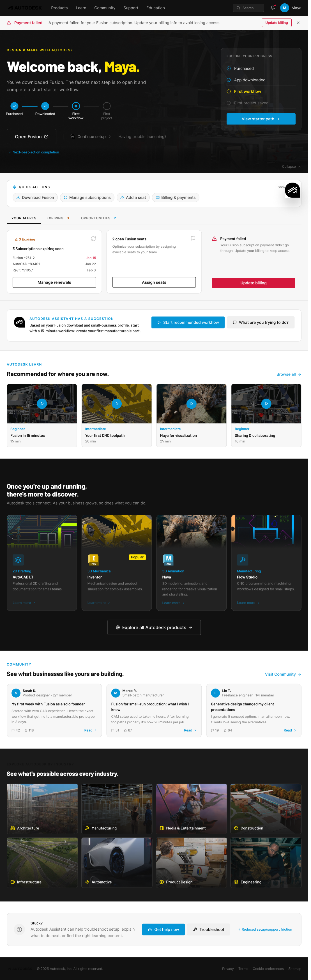This screenshot has width=311, height=980.
Task: Click the star icon on Sarah K. post
Action: [x=26, y=730]
